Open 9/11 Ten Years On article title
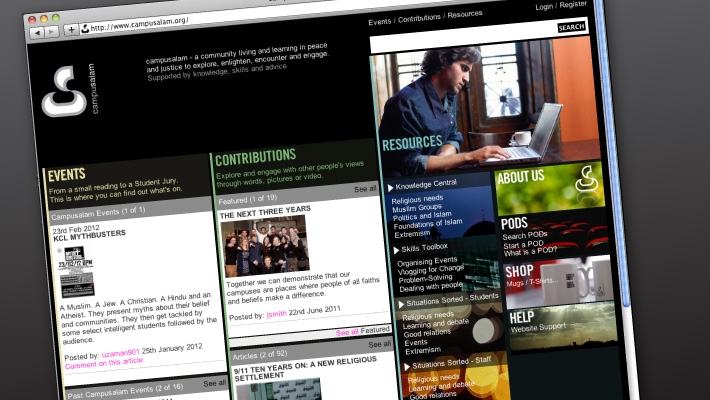The height and width of the screenshot is (400, 710). coord(305,368)
